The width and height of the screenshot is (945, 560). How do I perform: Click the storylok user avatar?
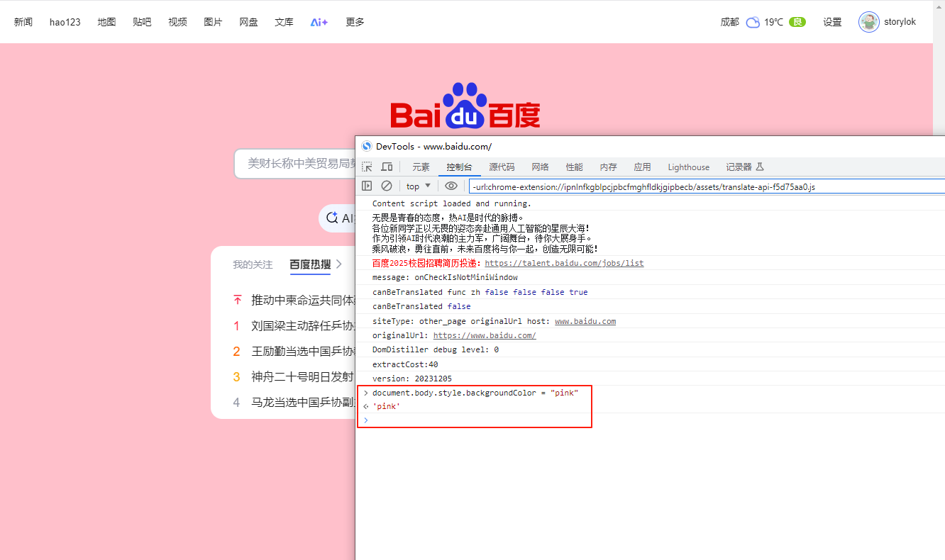click(869, 22)
